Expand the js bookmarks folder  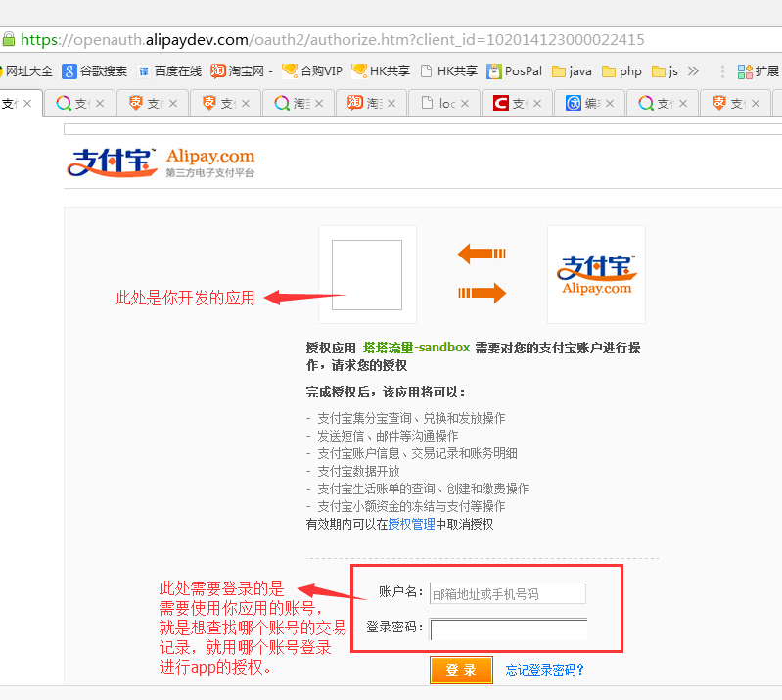(665, 71)
